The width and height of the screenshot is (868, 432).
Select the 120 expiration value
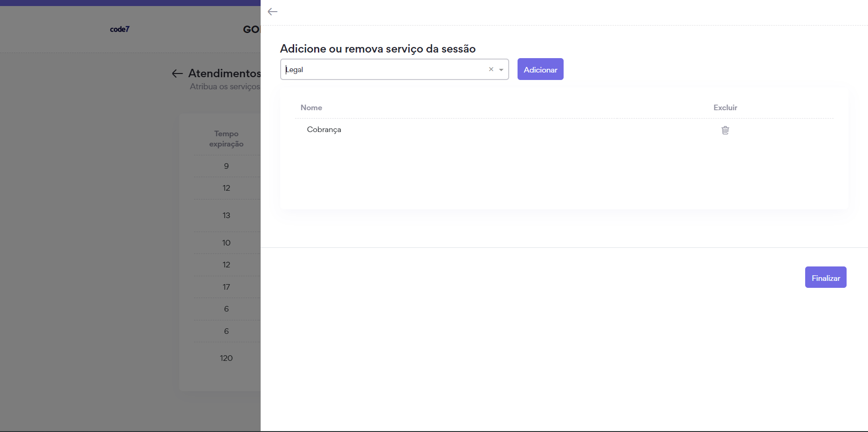(226, 358)
